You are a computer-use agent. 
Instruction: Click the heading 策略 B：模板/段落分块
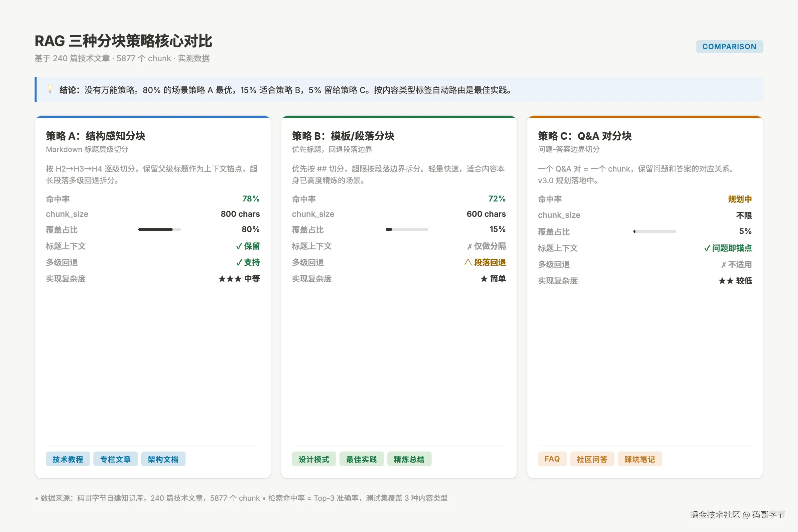[x=343, y=136]
